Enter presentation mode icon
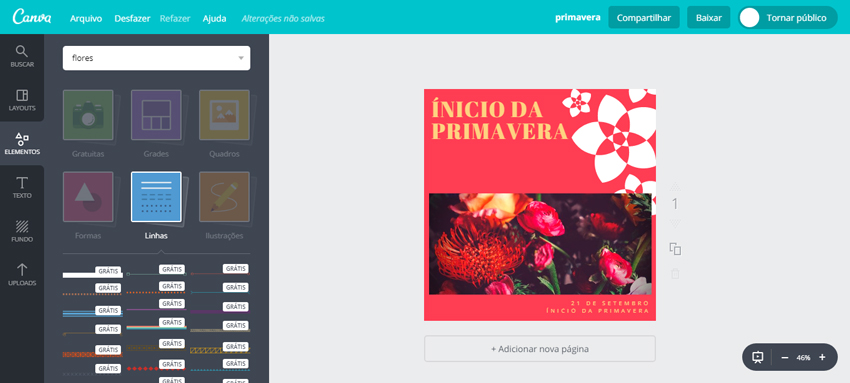 coord(758,357)
